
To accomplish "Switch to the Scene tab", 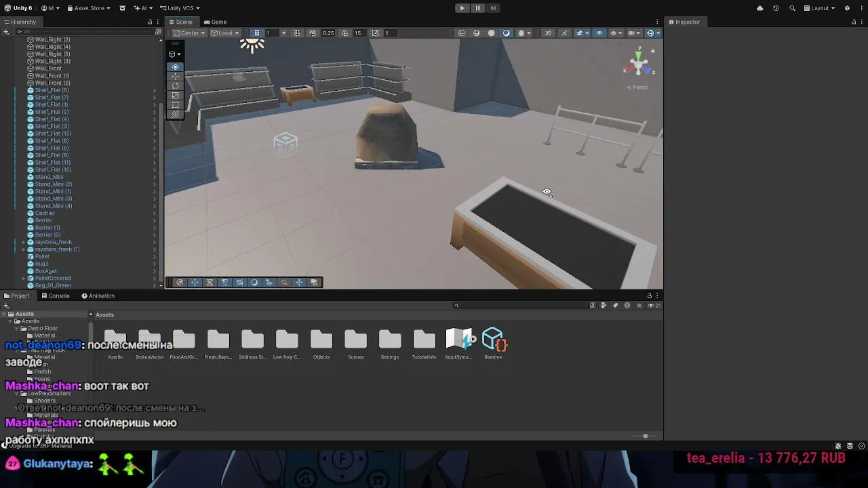I will tap(180, 22).
